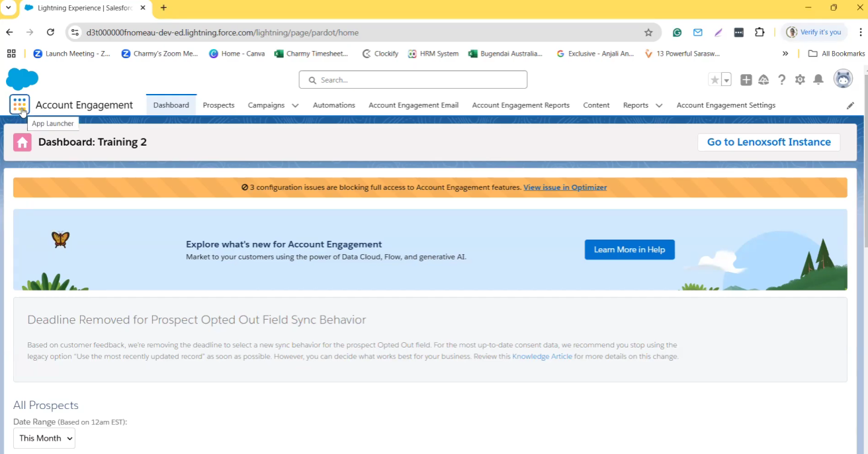Close the Lightning Experience tab
Image resolution: width=868 pixels, height=454 pixels.
point(143,8)
